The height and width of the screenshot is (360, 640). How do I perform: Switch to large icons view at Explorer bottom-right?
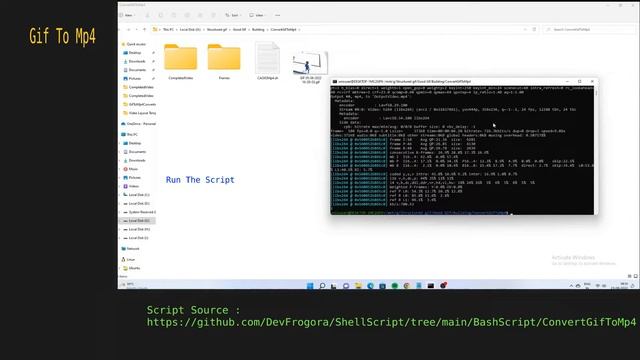tap(636, 276)
